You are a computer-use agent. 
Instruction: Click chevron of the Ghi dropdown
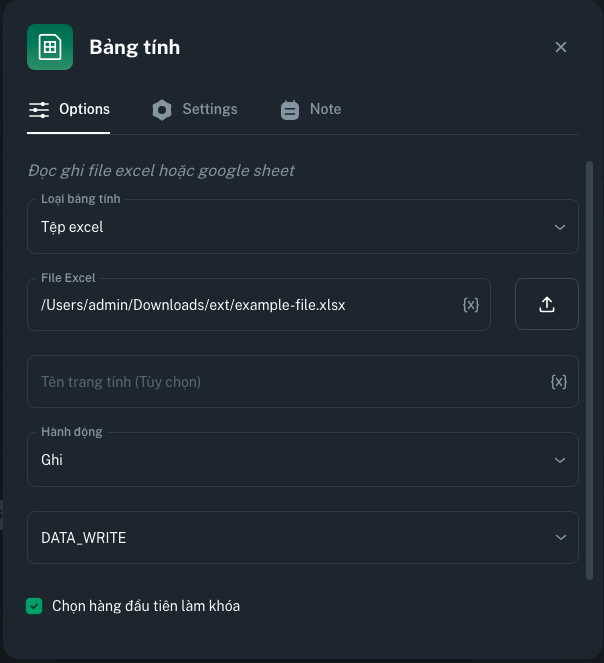coord(560,460)
